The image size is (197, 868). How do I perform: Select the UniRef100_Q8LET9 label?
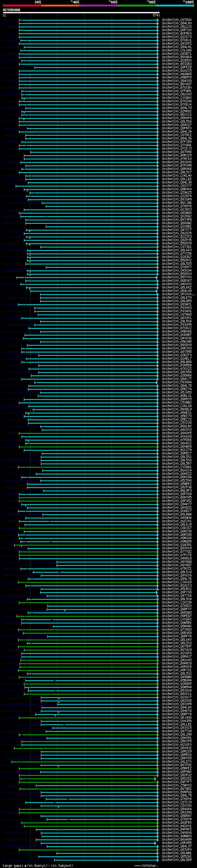click(x=176, y=297)
